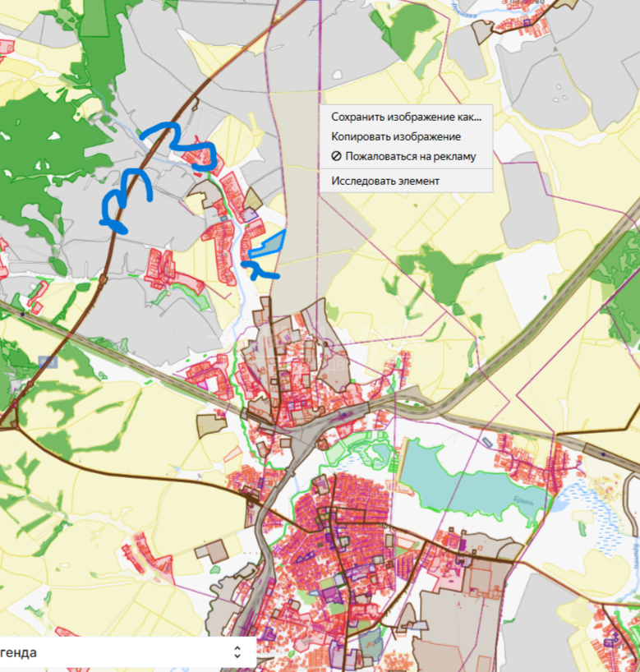Click the blue road number shield on highway
This screenshot has width=640, height=672.
coord(48,361)
